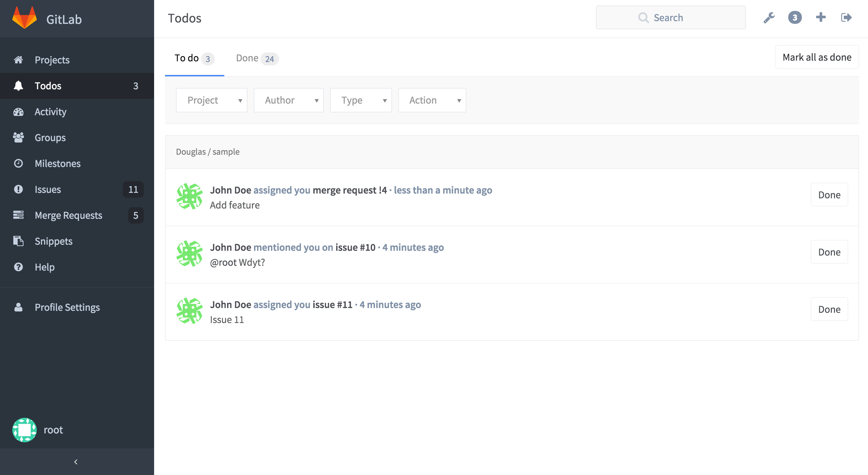Open the Admin wrench icon
Image resolution: width=868 pixels, height=475 pixels.
pyautogui.click(x=769, y=17)
